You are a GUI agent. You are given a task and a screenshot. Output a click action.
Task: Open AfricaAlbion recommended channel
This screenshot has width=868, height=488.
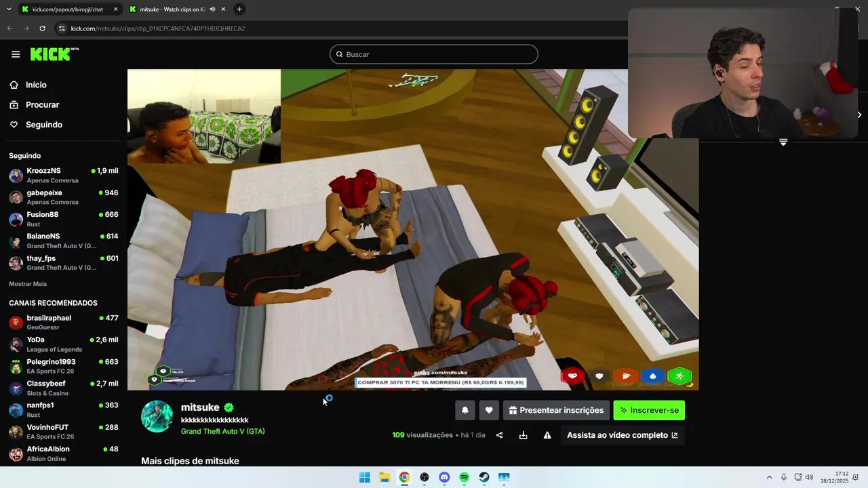coord(63,453)
